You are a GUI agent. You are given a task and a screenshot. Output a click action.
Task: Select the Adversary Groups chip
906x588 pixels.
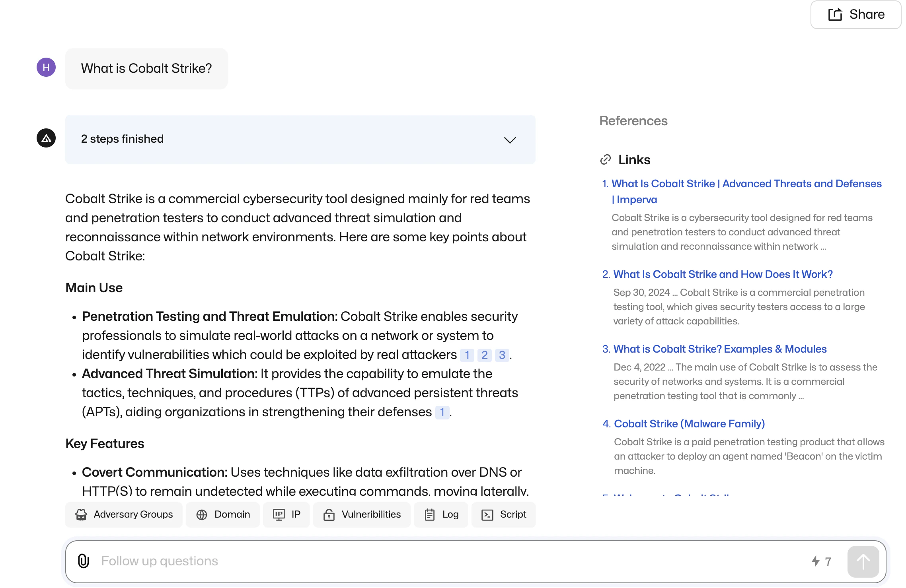(x=124, y=514)
